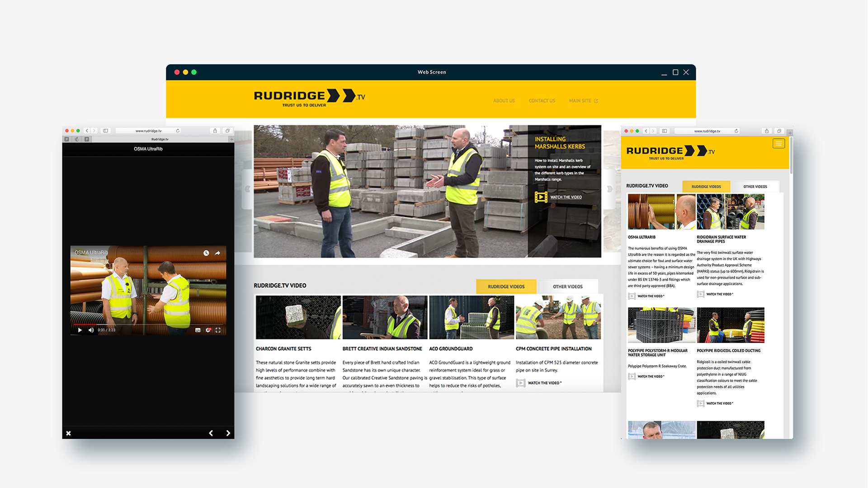Open ACO GroundGuard video thumbnail
This screenshot has height=488, width=868.
point(472,317)
